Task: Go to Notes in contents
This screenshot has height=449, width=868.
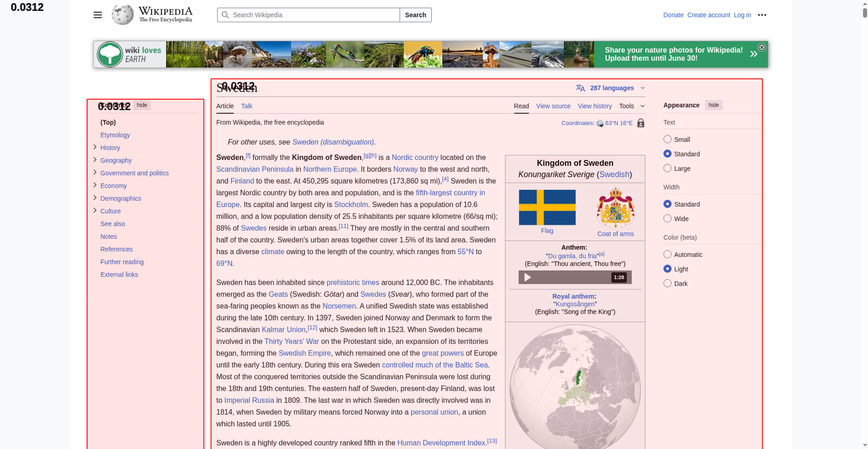Action: coord(108,236)
